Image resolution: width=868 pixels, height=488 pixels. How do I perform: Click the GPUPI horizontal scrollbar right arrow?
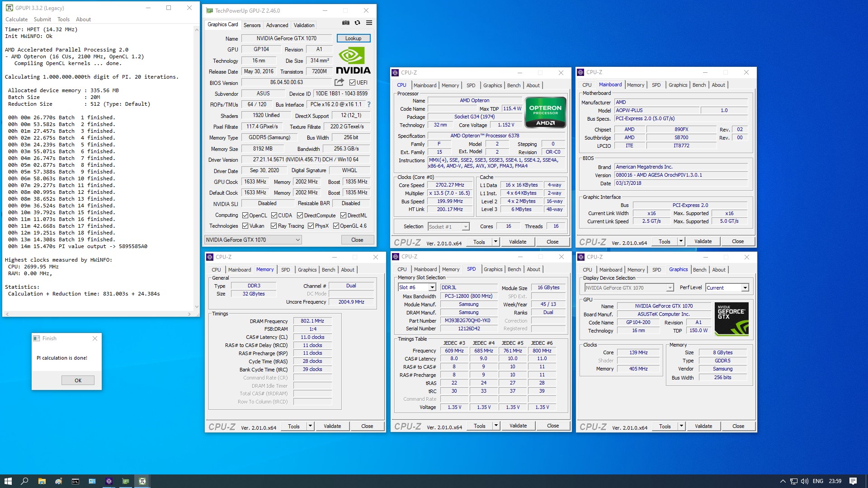coord(190,314)
